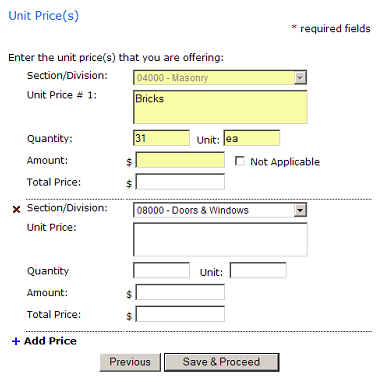Focus the Bricks unit price text area
The height and width of the screenshot is (382, 377).
point(220,107)
